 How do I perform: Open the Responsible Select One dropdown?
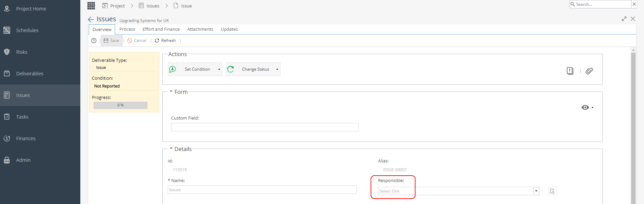pos(458,191)
